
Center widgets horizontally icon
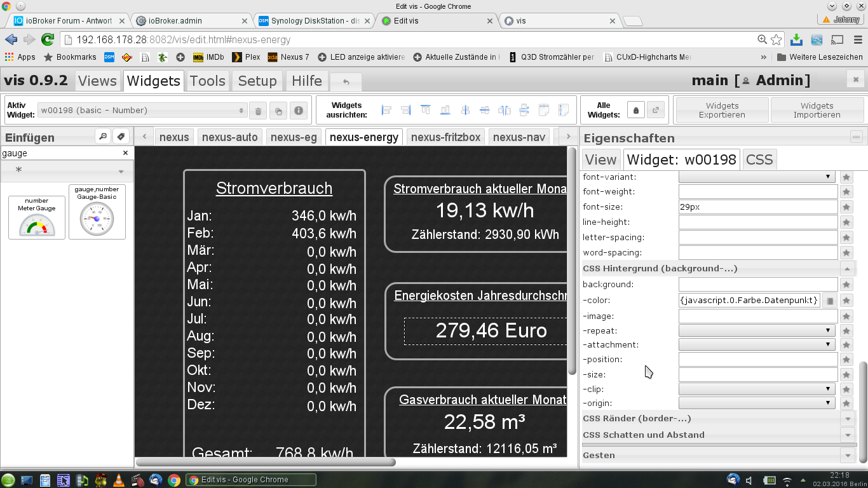pyautogui.click(x=485, y=110)
